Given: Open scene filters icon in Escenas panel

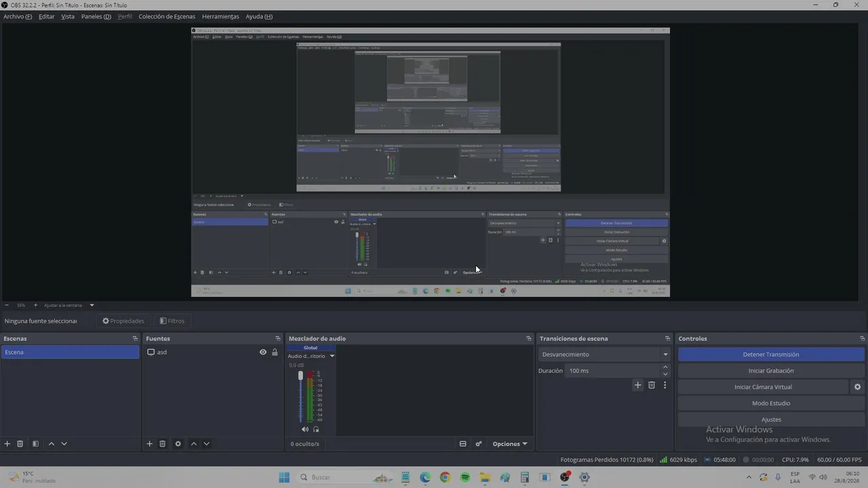Looking at the screenshot, I should [35, 444].
